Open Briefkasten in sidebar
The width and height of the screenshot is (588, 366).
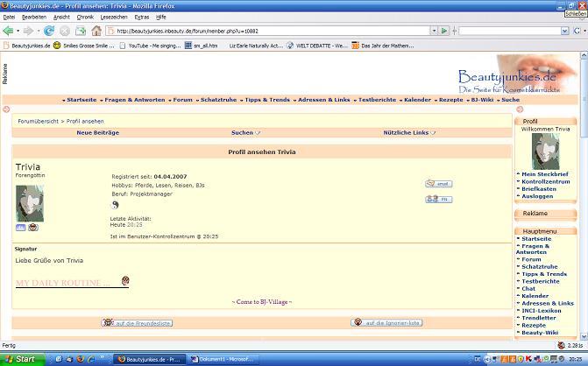[x=539, y=189]
